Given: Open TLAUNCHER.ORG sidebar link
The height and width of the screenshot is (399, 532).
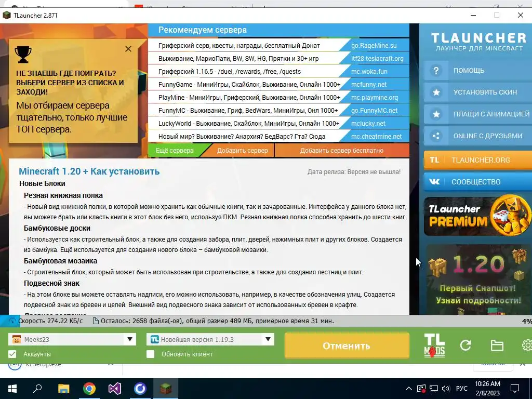Looking at the screenshot, I should point(478,160).
